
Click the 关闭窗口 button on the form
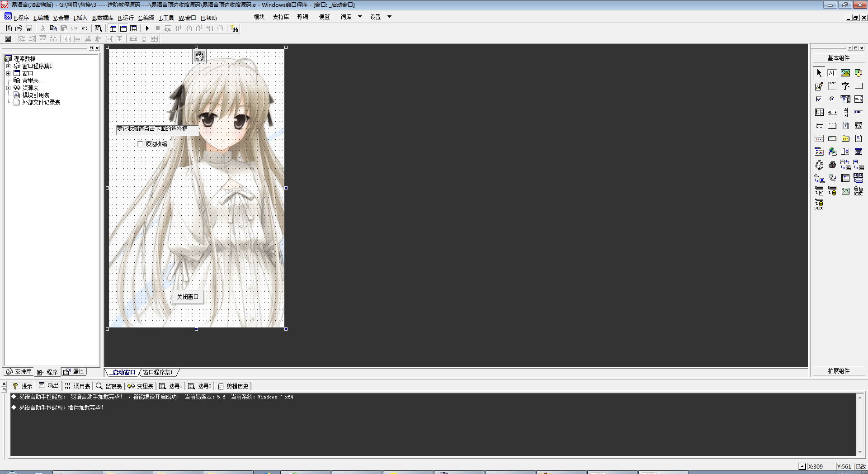[188, 297]
